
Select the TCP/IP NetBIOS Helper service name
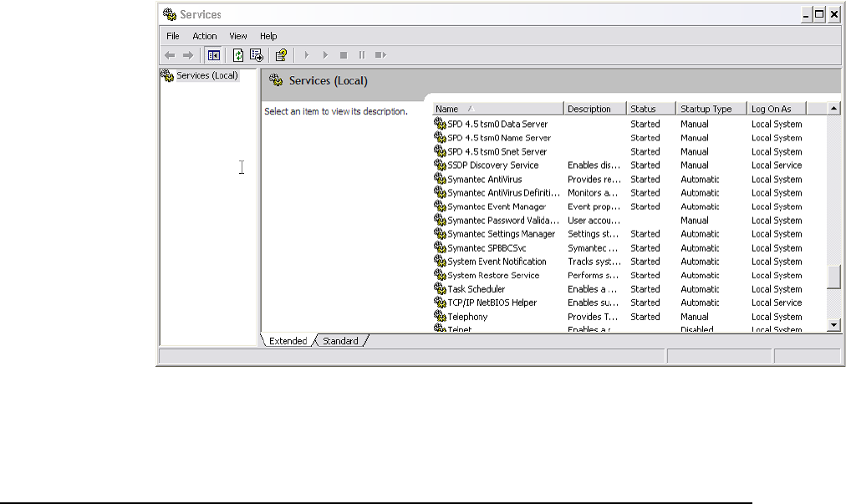point(492,303)
